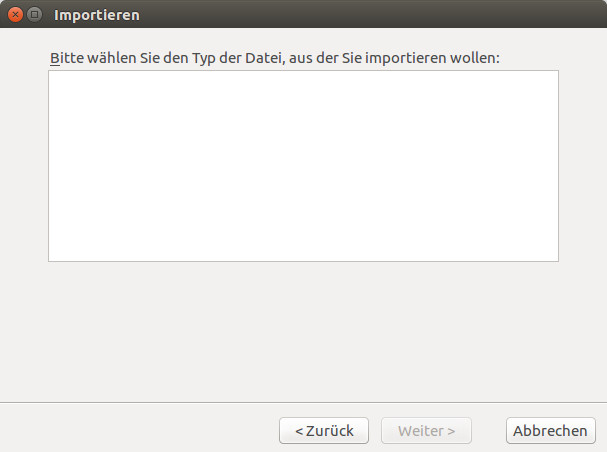Click the word 'importieren' in the instruction text
Screen dimensions: 607x452
click(x=408, y=58)
